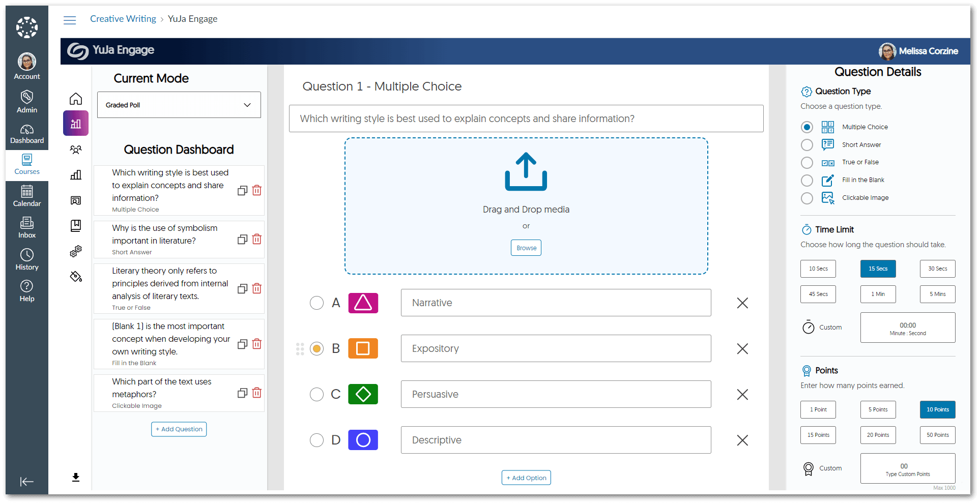
Task: Collapse the Canvas navigation sidebar arrow
Action: (x=26, y=482)
